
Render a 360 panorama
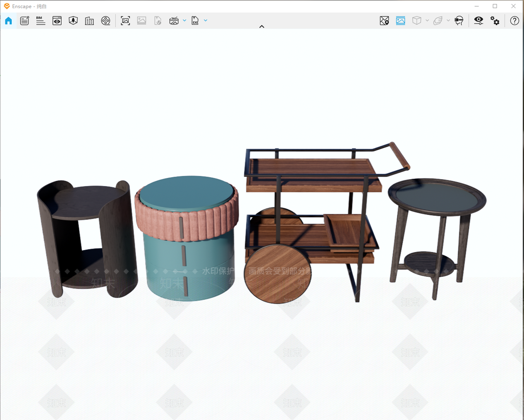coord(174,21)
